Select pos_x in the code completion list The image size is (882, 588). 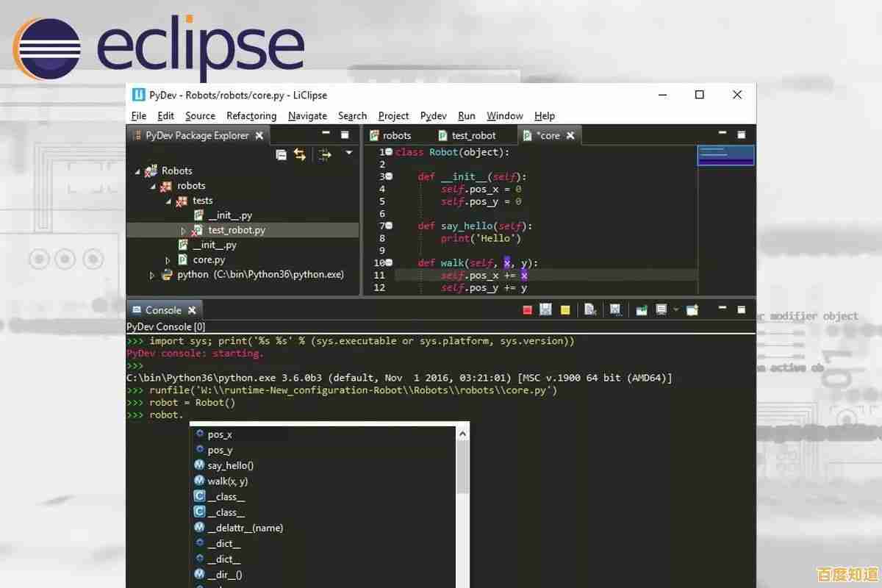point(220,434)
